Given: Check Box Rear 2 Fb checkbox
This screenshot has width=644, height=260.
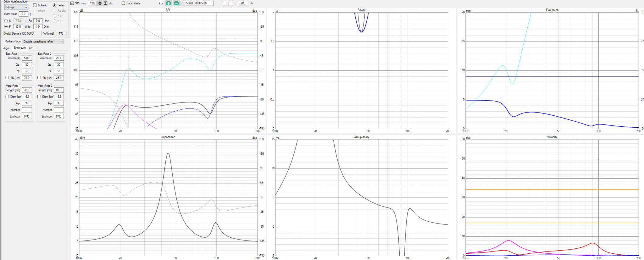Looking at the screenshot, I should [x=39, y=78].
